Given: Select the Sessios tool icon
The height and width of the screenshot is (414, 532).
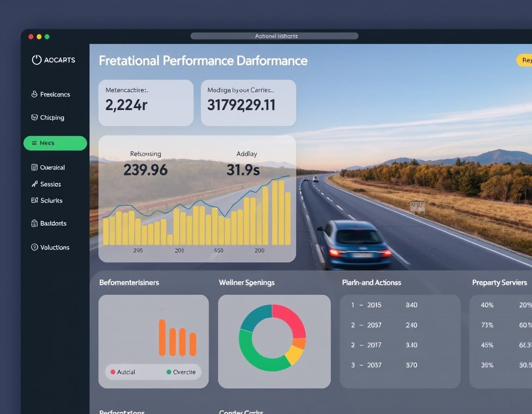Looking at the screenshot, I should [x=34, y=184].
